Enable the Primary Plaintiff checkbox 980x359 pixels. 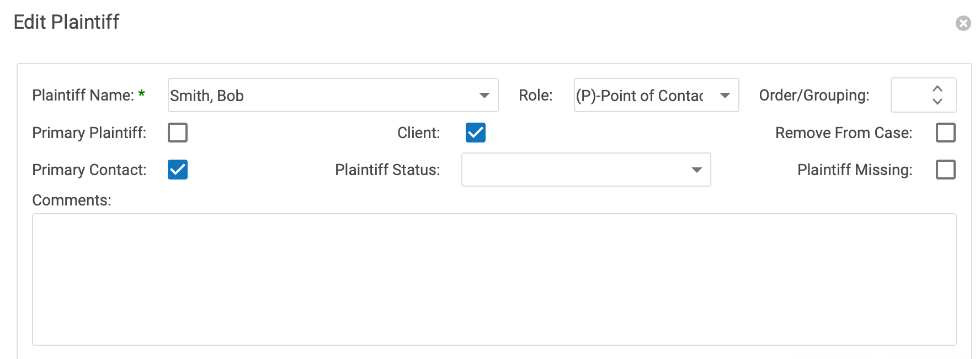coord(178,133)
